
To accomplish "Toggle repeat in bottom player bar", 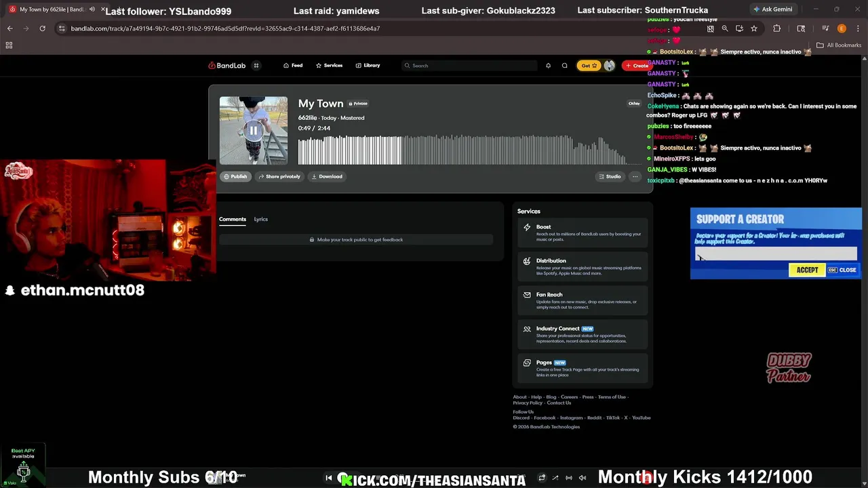I will click(542, 478).
